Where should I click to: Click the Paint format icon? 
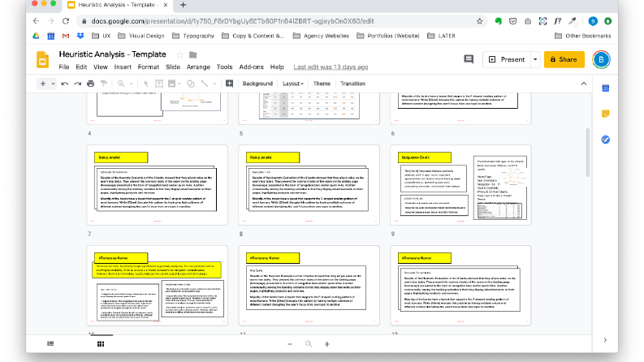[104, 84]
